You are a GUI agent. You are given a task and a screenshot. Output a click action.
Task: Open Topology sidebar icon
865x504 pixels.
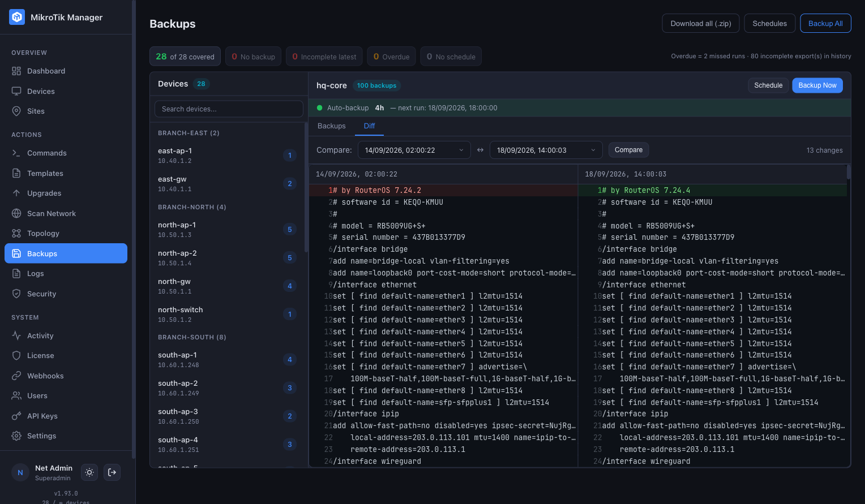[16, 234]
